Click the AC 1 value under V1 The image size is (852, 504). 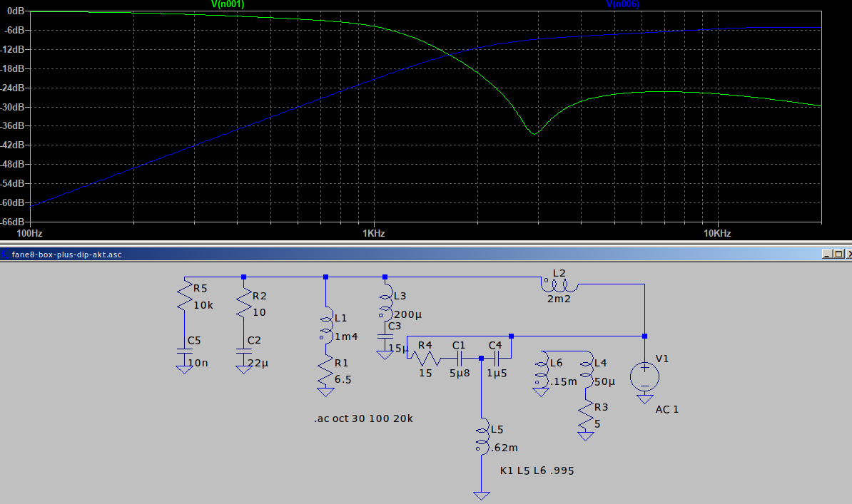667,410
